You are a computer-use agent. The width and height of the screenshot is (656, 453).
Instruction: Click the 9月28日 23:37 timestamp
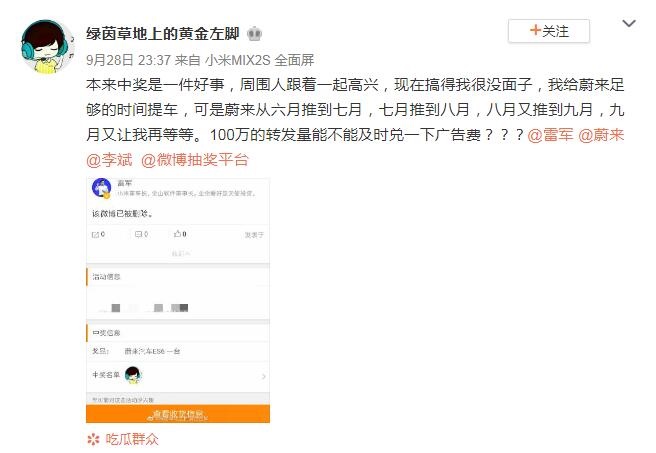[128, 60]
